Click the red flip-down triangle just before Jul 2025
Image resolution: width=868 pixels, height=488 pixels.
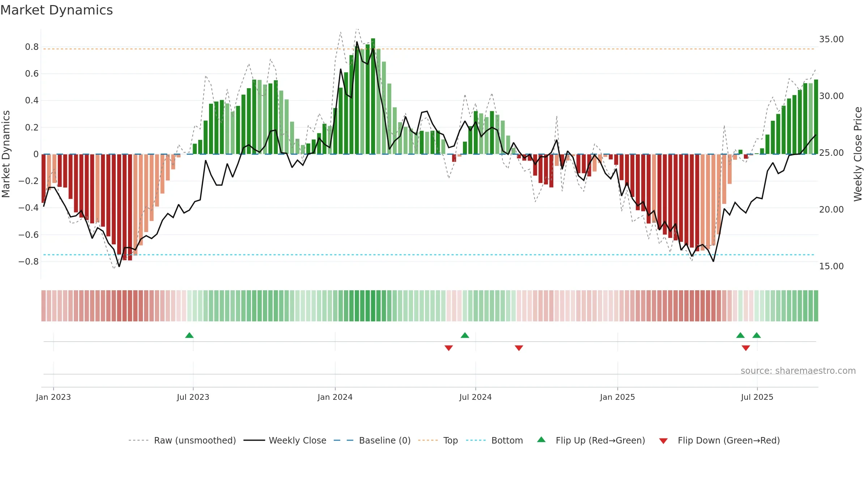(746, 348)
